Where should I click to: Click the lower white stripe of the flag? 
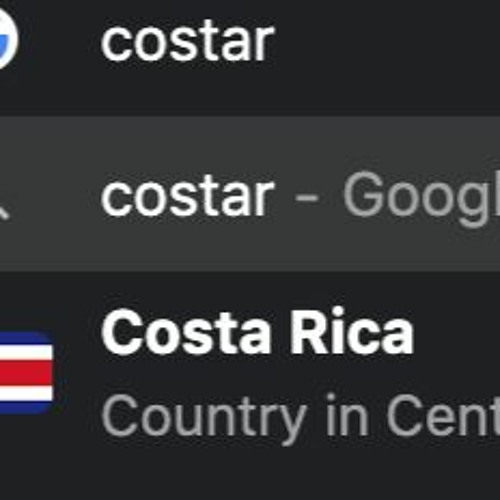click(x=26, y=393)
